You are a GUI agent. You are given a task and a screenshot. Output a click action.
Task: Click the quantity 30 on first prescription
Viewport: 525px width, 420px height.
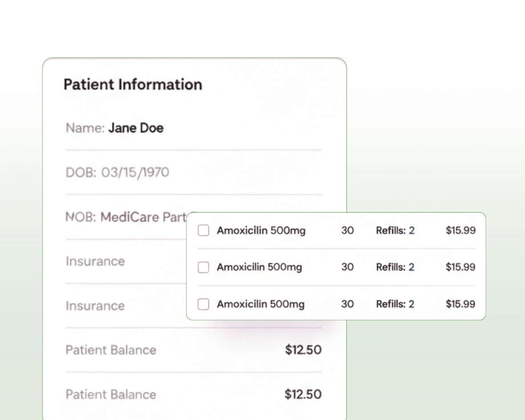(x=348, y=230)
